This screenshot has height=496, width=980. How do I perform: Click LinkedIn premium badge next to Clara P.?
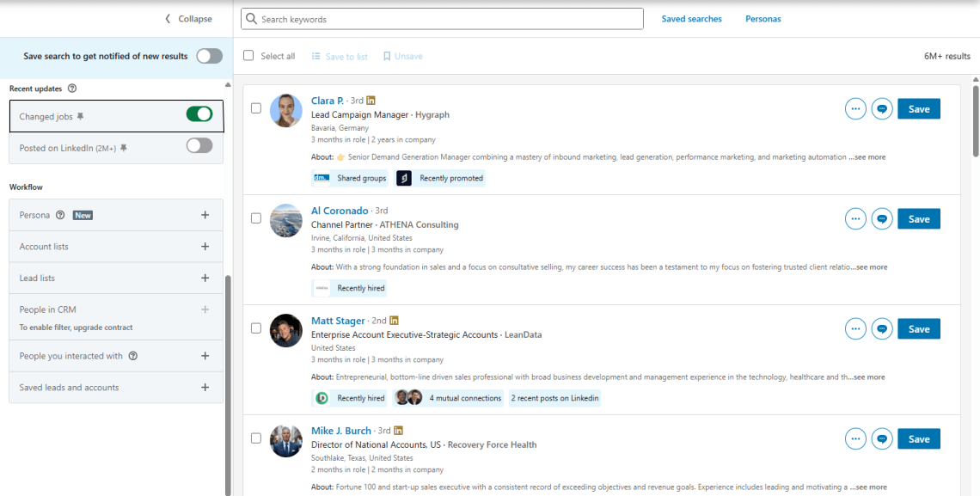click(371, 100)
